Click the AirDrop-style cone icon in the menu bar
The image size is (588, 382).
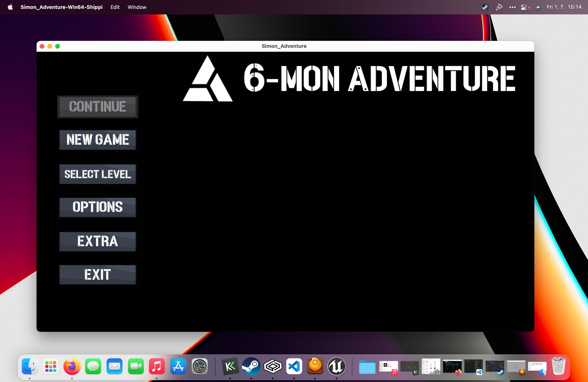click(499, 7)
